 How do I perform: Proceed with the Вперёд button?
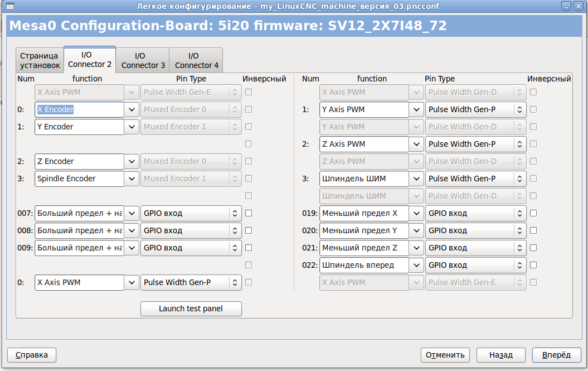point(556,355)
